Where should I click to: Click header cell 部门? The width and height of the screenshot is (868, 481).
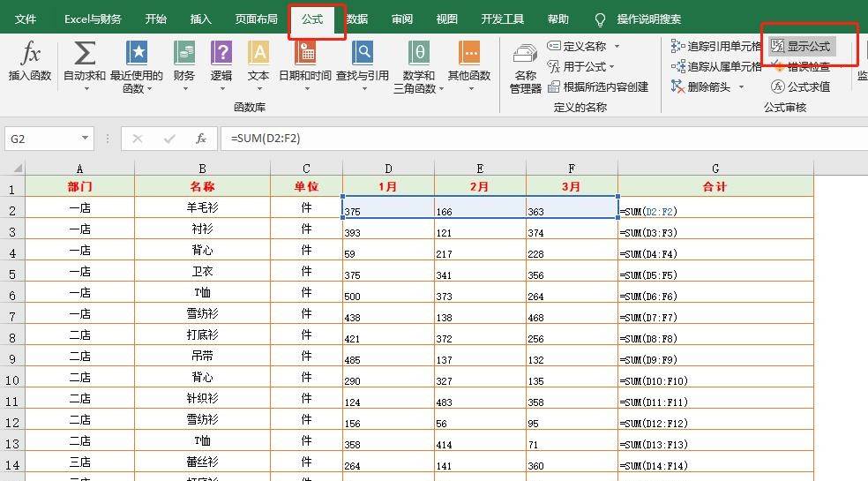79,187
